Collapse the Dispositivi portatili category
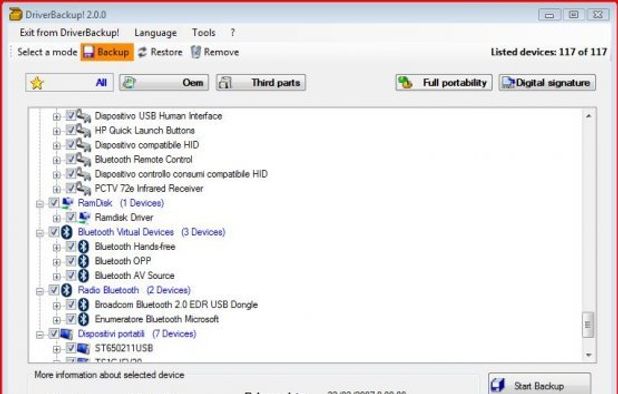Viewport: 618px width, 394px height. 40,335
